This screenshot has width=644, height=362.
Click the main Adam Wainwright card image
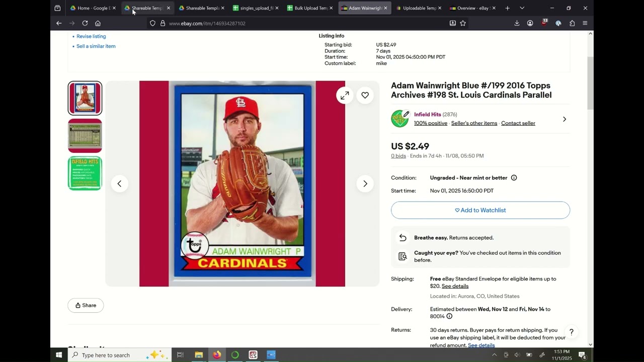[243, 184]
